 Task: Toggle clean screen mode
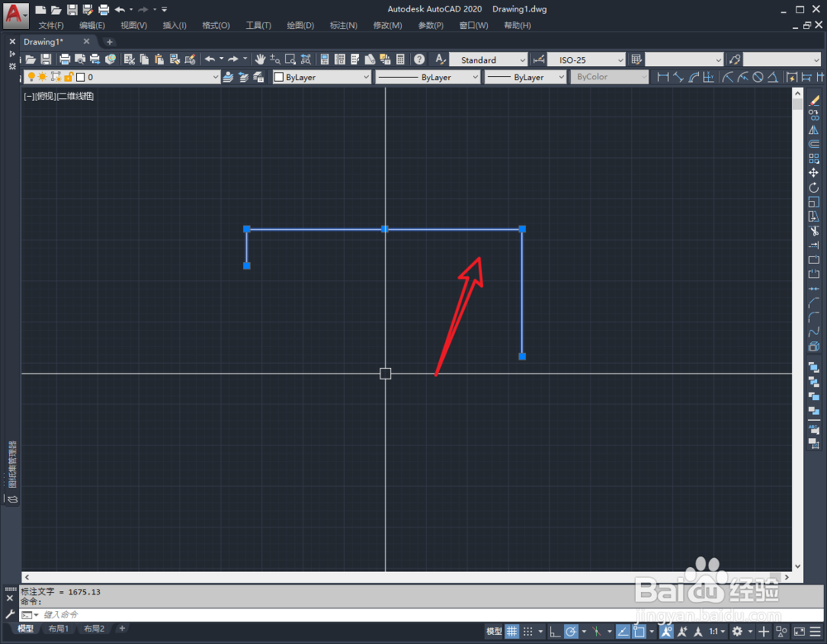point(800,632)
